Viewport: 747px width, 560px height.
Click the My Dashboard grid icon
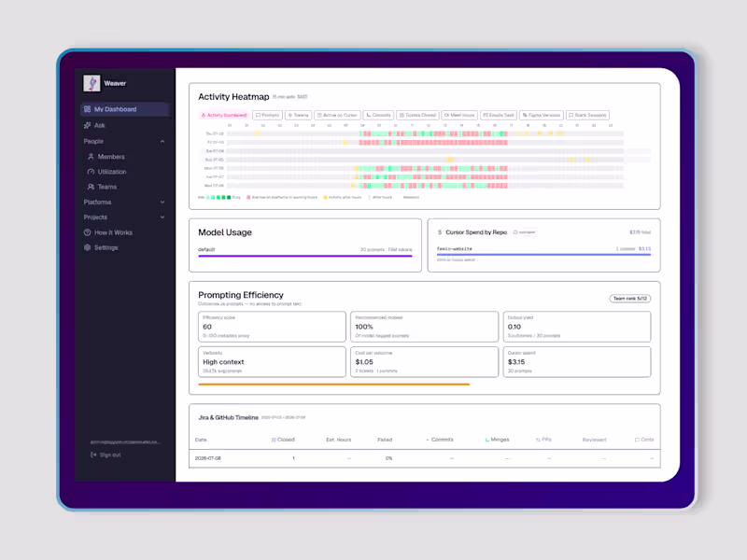point(87,109)
